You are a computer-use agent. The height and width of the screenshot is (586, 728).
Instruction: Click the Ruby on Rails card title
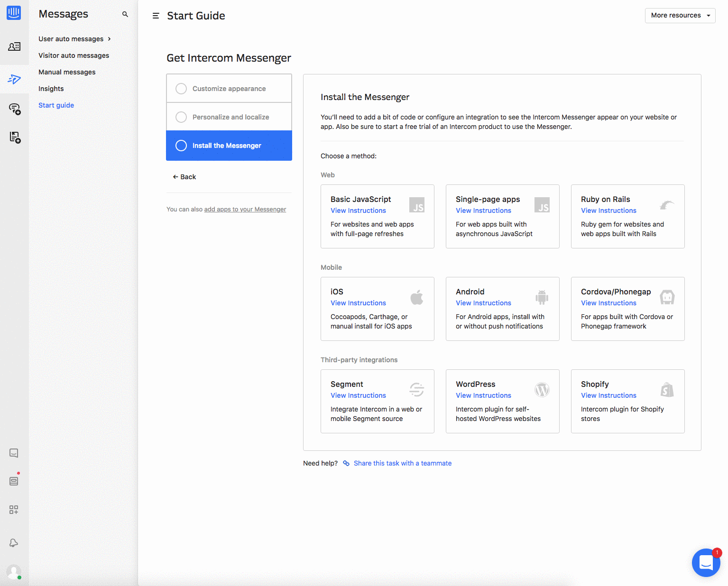click(606, 199)
